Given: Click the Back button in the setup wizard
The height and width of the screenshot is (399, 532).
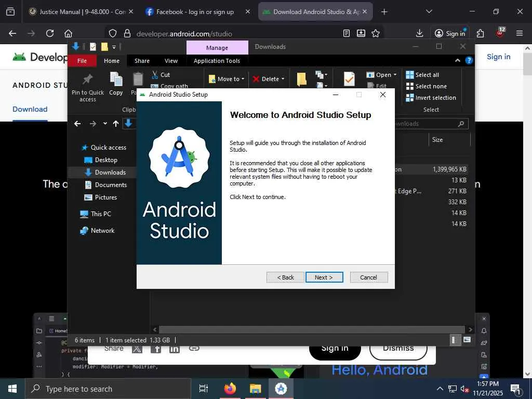Looking at the screenshot, I should [x=285, y=277].
